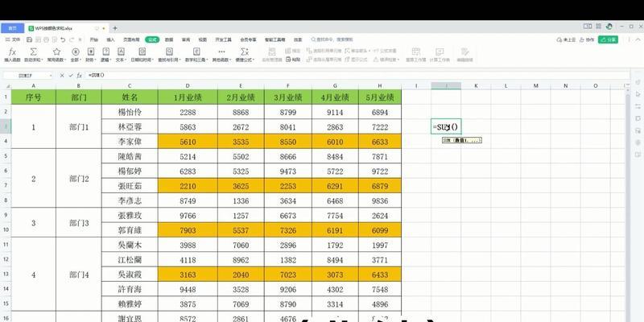Add a new document tab with plus icon
Image resolution: width=644 pixels, height=322 pixels.
115,28
